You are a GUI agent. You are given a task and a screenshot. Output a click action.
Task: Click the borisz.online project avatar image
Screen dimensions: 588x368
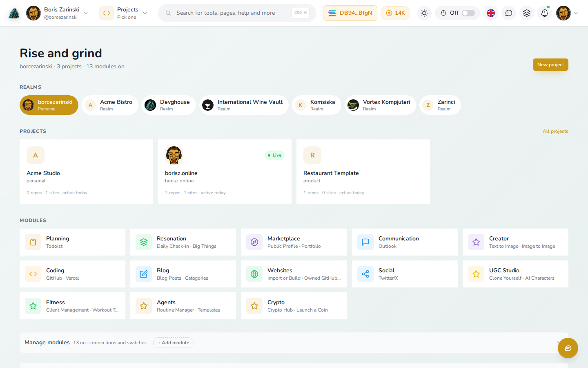pyautogui.click(x=174, y=155)
